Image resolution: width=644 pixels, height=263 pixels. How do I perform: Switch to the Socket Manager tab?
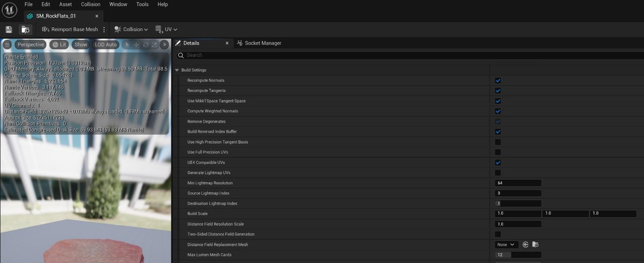pos(263,43)
